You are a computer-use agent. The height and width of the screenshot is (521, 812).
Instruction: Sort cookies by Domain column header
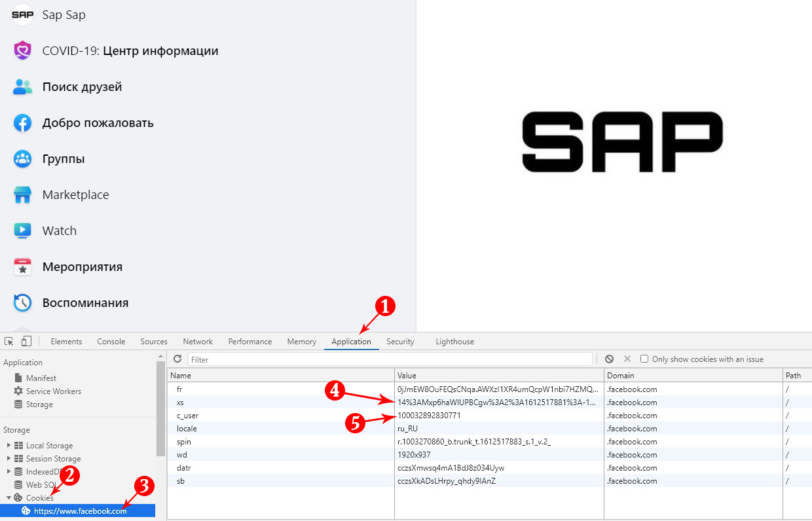click(x=694, y=376)
